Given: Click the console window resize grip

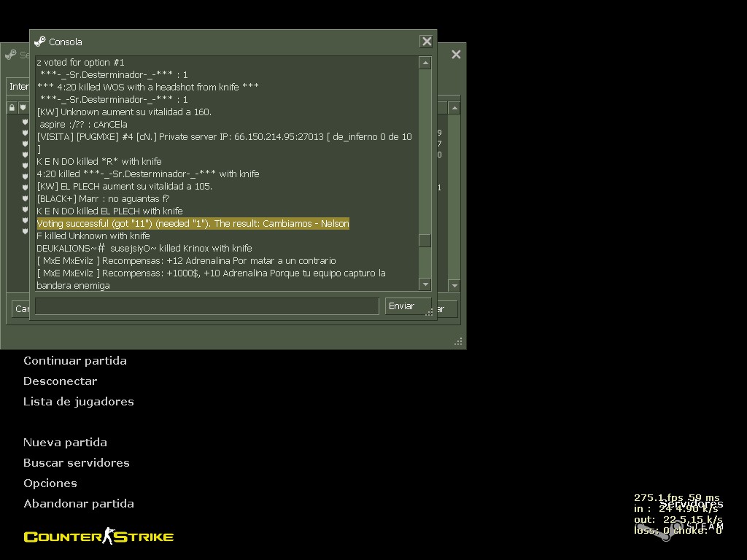Looking at the screenshot, I should [x=429, y=312].
